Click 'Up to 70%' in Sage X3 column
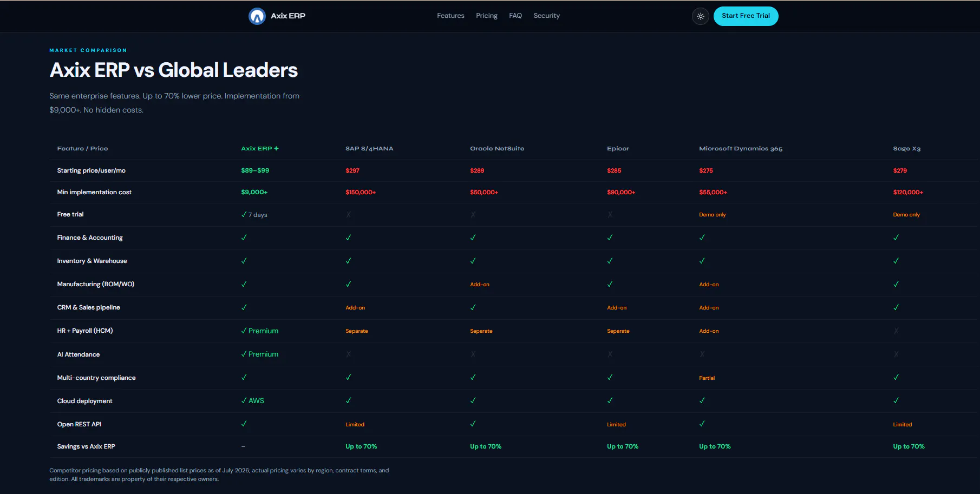This screenshot has width=980, height=494. tap(909, 446)
